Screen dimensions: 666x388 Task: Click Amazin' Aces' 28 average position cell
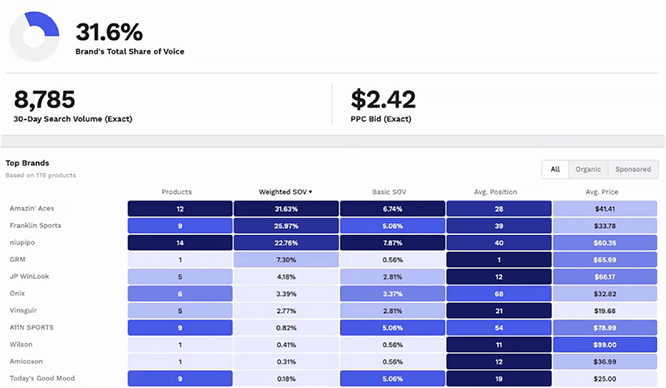point(499,209)
